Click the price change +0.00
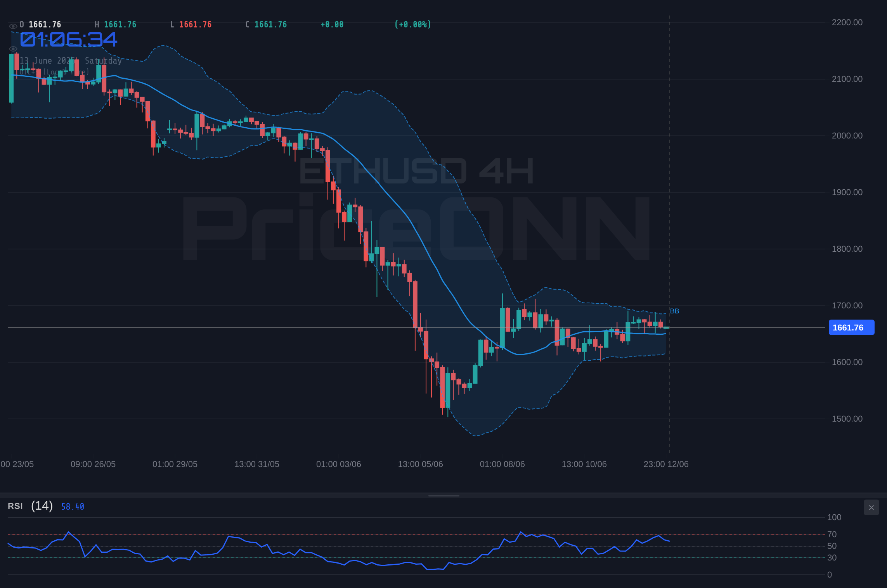887x588 pixels. [332, 24]
